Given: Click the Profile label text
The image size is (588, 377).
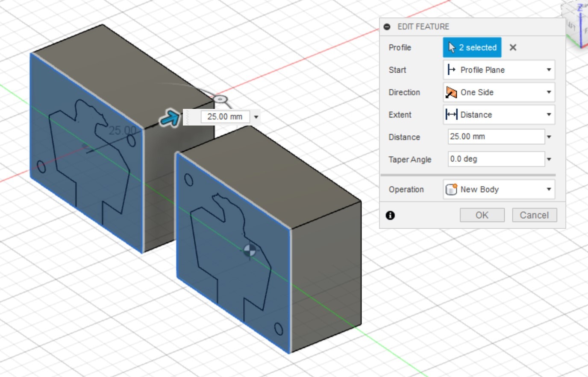Looking at the screenshot, I should click(400, 47).
